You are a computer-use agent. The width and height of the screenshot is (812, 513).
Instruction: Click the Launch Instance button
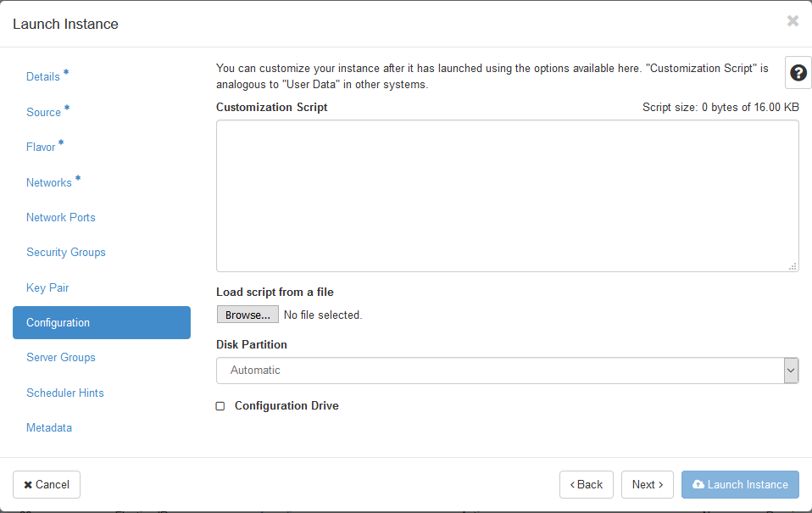coord(740,484)
